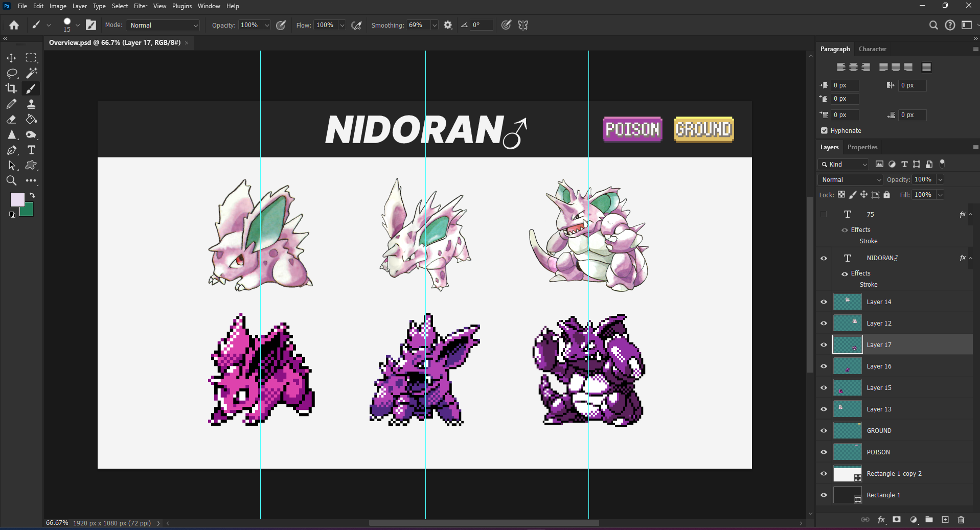Select the Zoom tool

11,180
